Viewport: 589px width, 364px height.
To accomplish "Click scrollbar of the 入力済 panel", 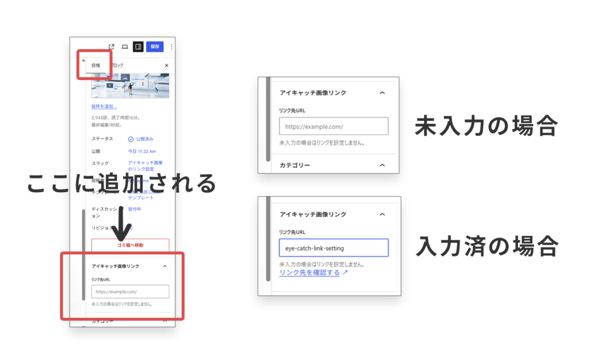I will 268,239.
